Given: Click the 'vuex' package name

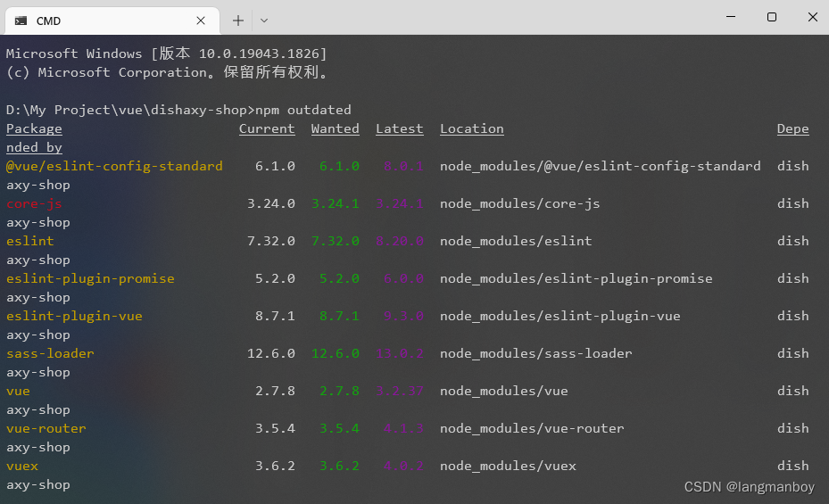Looking at the screenshot, I should click(x=22, y=467).
